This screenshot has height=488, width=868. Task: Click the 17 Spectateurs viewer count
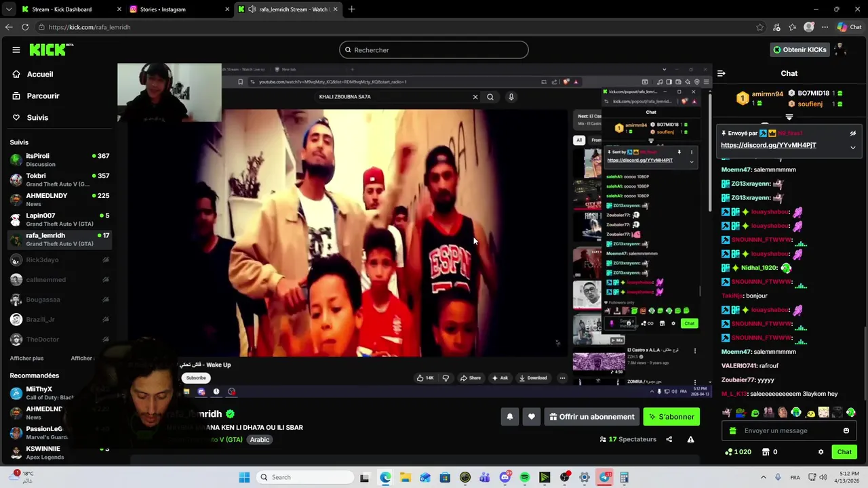(628, 439)
